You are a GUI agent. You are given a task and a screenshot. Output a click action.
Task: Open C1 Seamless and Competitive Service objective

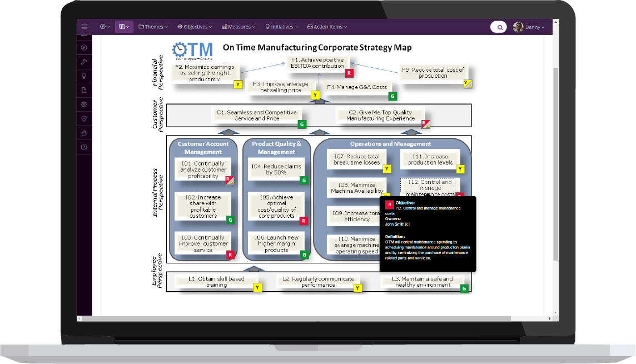257,115
